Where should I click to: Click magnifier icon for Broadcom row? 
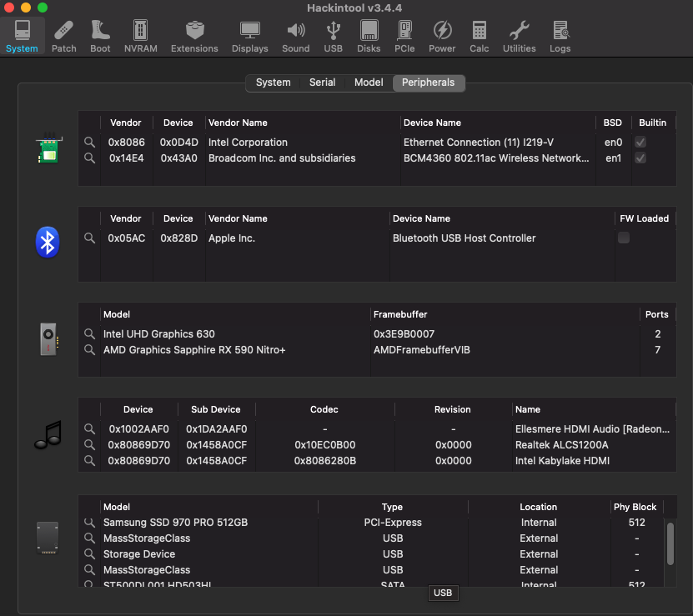90,158
